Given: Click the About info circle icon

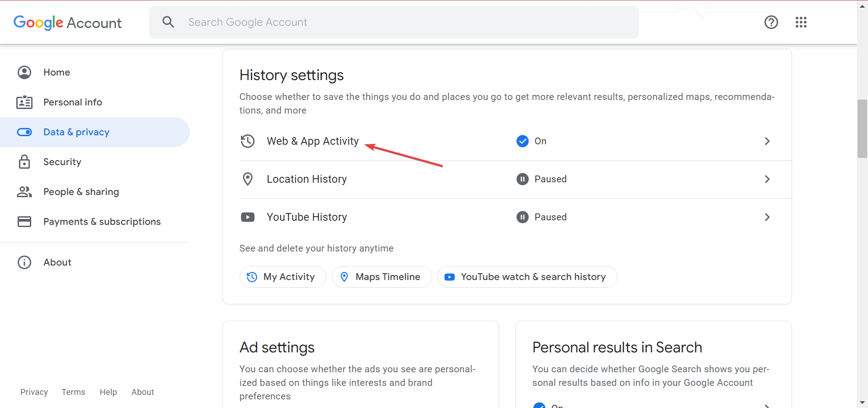Looking at the screenshot, I should (x=24, y=262).
